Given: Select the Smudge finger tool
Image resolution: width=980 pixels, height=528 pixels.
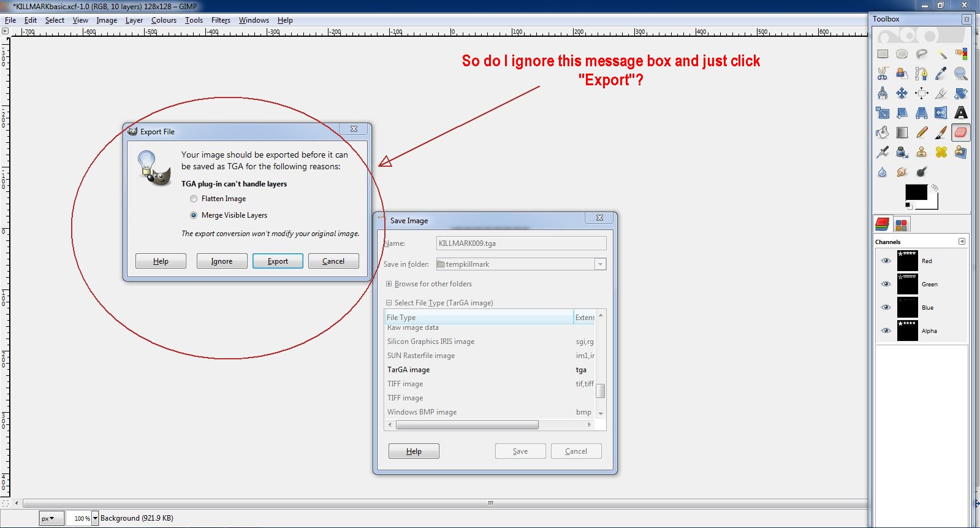Looking at the screenshot, I should [902, 172].
